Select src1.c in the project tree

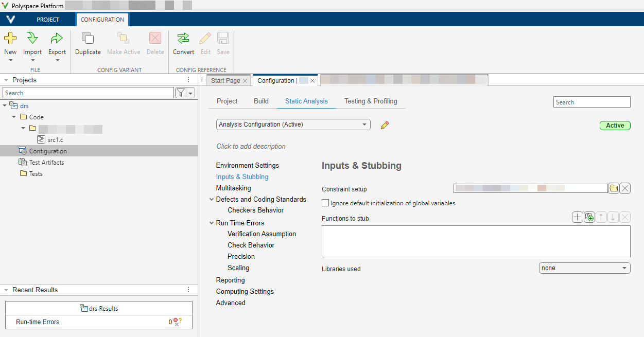point(55,140)
